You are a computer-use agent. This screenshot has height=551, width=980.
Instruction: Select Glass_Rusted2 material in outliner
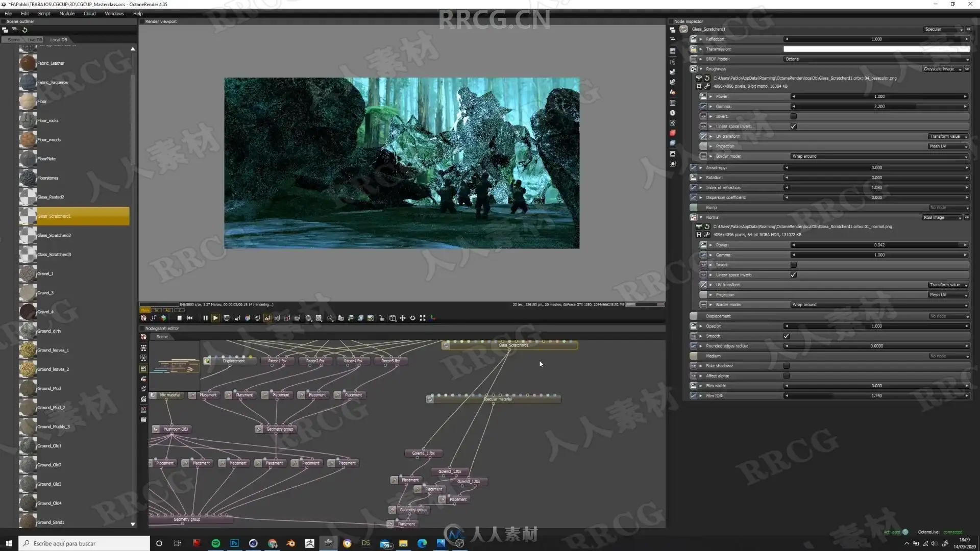click(51, 197)
